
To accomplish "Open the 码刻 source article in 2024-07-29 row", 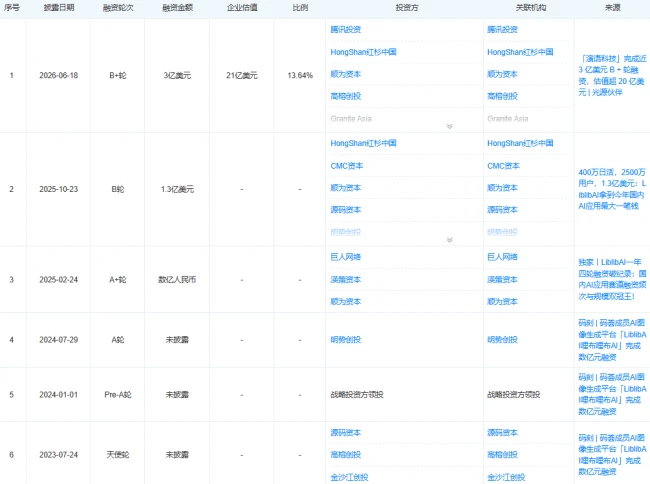I will [x=612, y=340].
